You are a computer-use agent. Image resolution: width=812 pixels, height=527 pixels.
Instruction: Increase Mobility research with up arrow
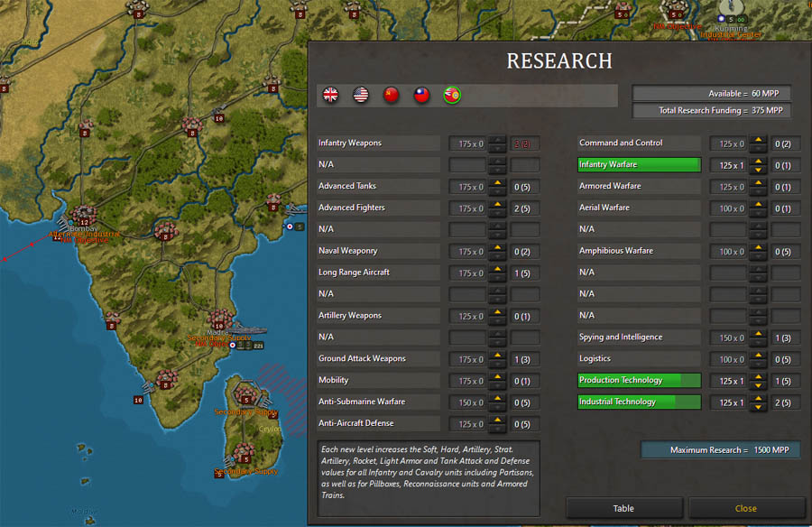click(x=498, y=377)
